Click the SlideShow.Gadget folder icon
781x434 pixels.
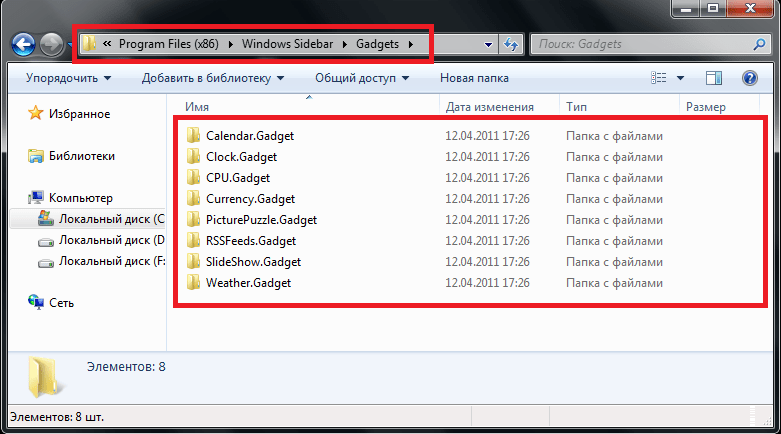(193, 261)
